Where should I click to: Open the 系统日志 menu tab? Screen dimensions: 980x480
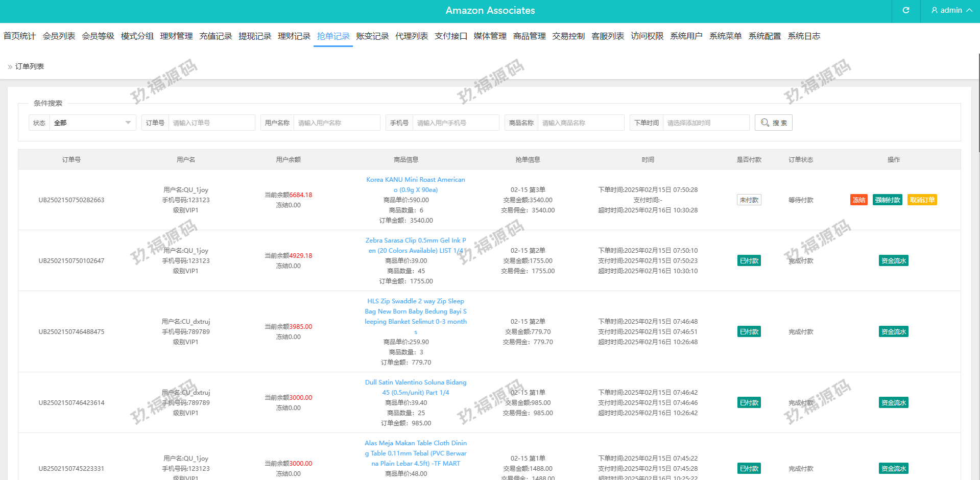point(803,36)
